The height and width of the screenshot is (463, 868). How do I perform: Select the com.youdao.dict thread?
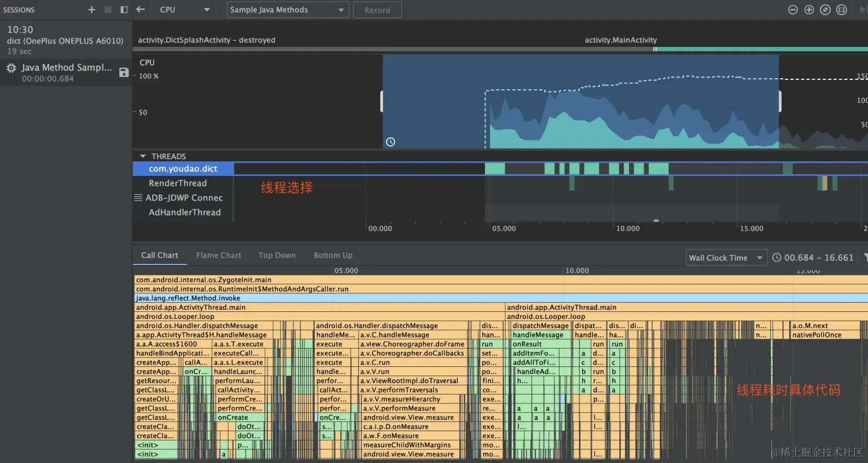(x=183, y=168)
